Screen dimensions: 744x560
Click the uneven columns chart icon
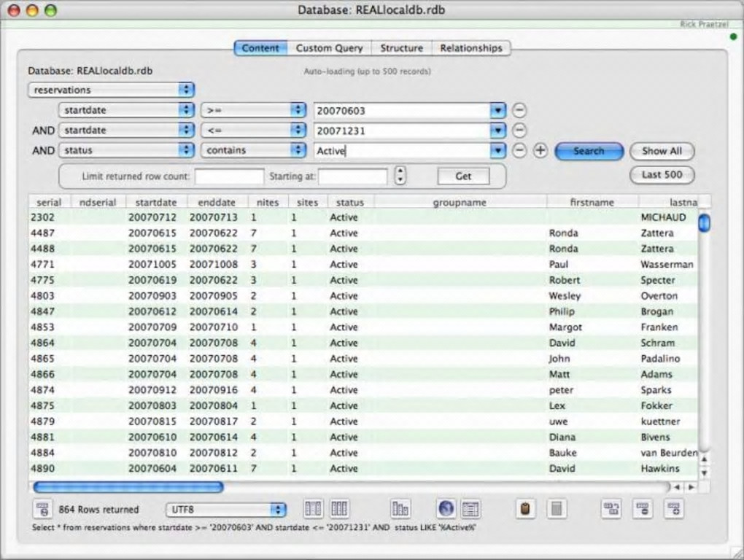[400, 509]
